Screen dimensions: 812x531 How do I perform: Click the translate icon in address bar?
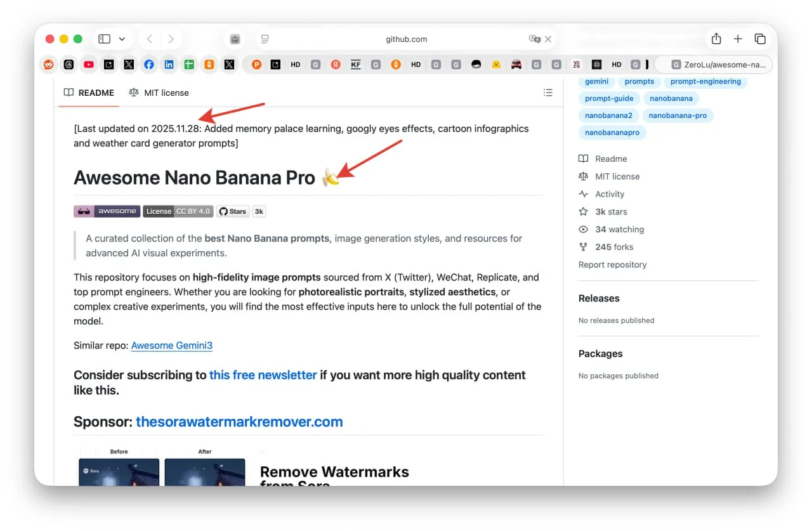click(x=534, y=39)
